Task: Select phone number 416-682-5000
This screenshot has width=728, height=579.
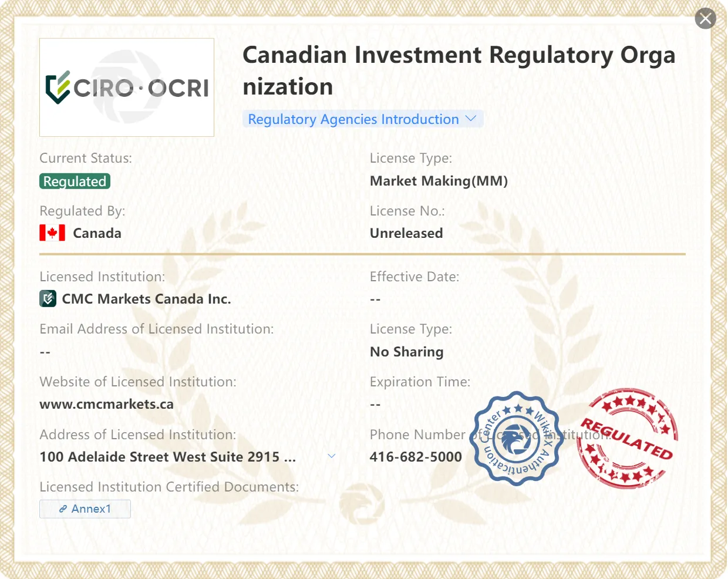Action: click(416, 457)
